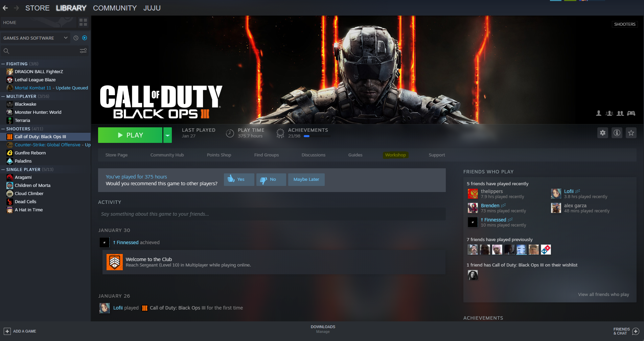
Task: Click the Dead Cells game icon
Action: click(x=10, y=201)
